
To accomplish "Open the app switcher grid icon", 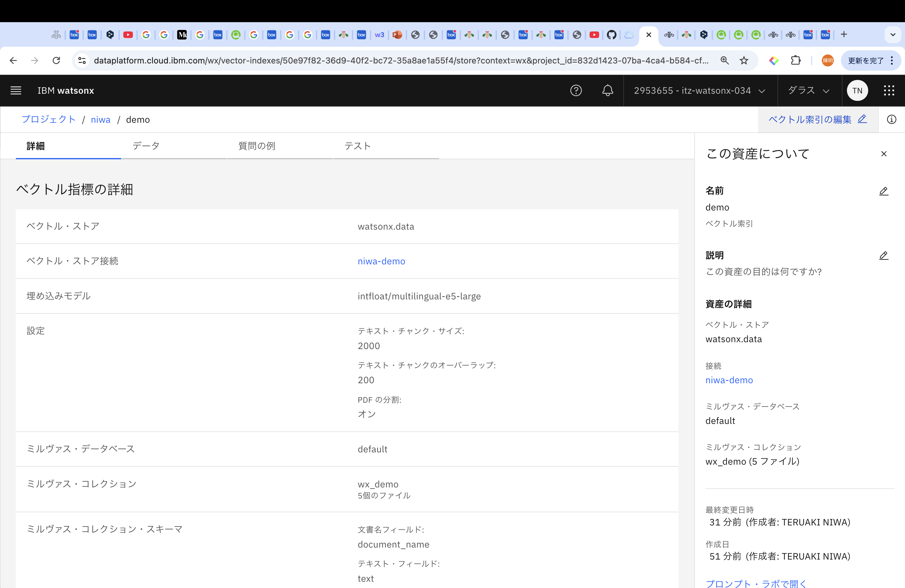I will point(889,90).
